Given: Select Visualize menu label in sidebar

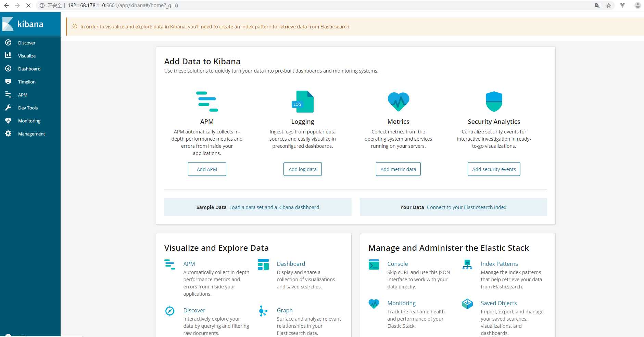Looking at the screenshot, I should [27, 56].
